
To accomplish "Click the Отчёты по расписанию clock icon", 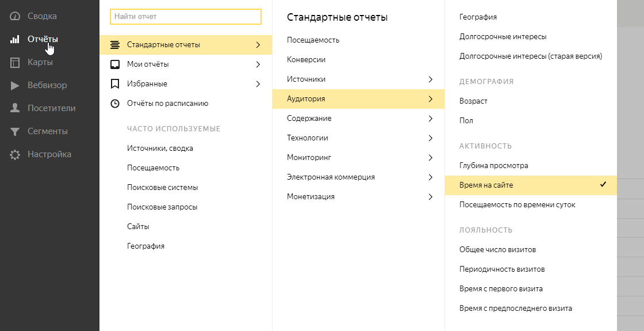I will tap(115, 104).
